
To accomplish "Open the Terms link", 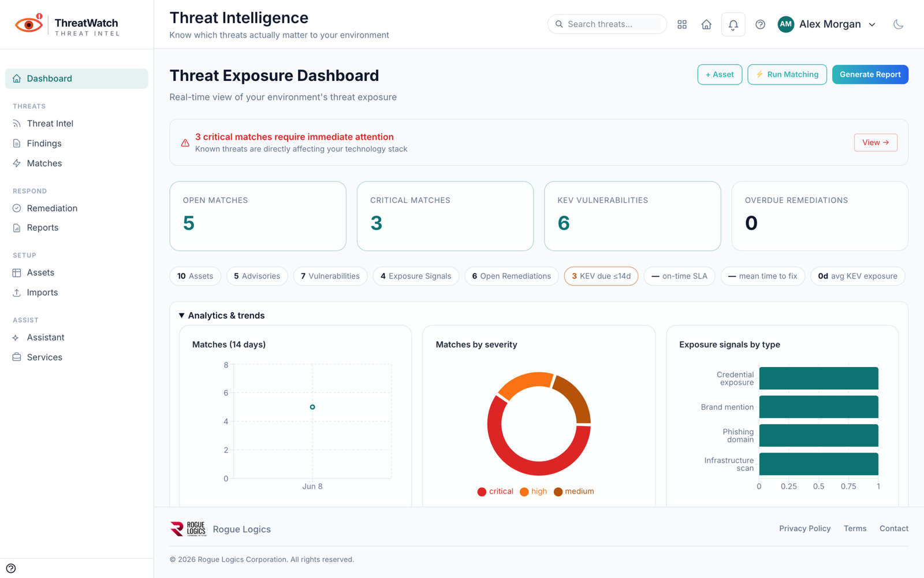I will (x=855, y=528).
